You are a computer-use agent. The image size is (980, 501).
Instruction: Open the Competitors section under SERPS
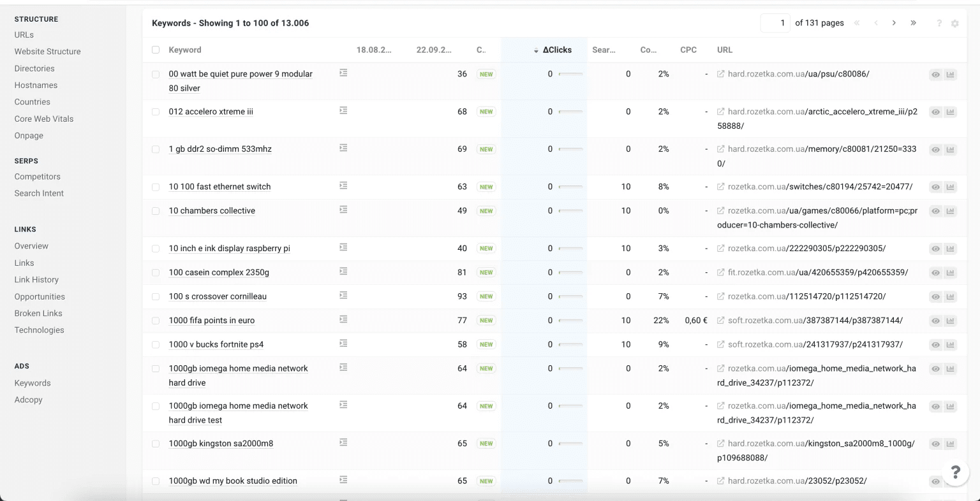(37, 176)
